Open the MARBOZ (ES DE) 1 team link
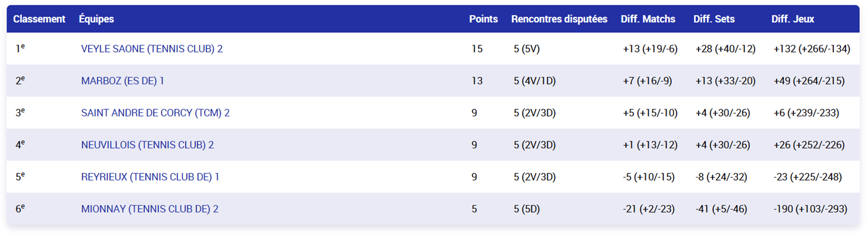 pos(122,81)
